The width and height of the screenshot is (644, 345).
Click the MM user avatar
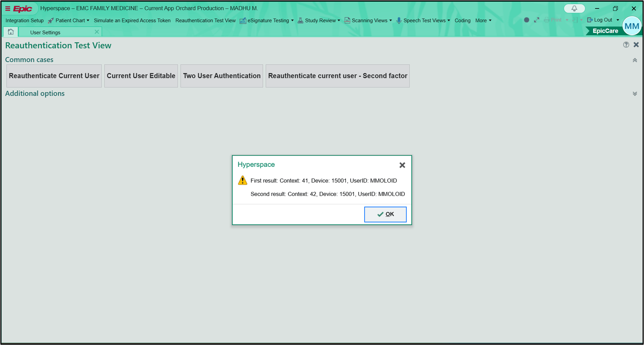(x=632, y=26)
